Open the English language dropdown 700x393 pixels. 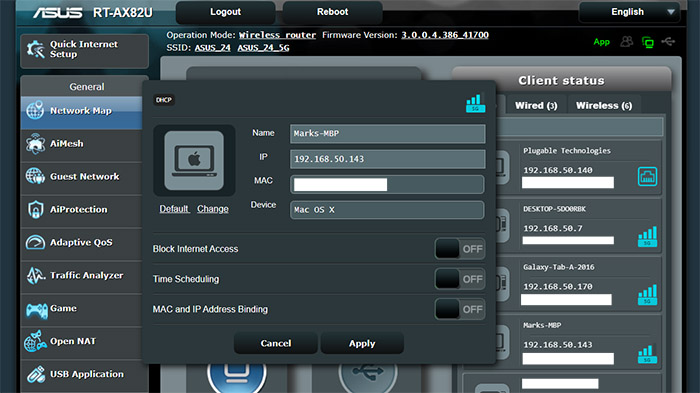coord(629,12)
